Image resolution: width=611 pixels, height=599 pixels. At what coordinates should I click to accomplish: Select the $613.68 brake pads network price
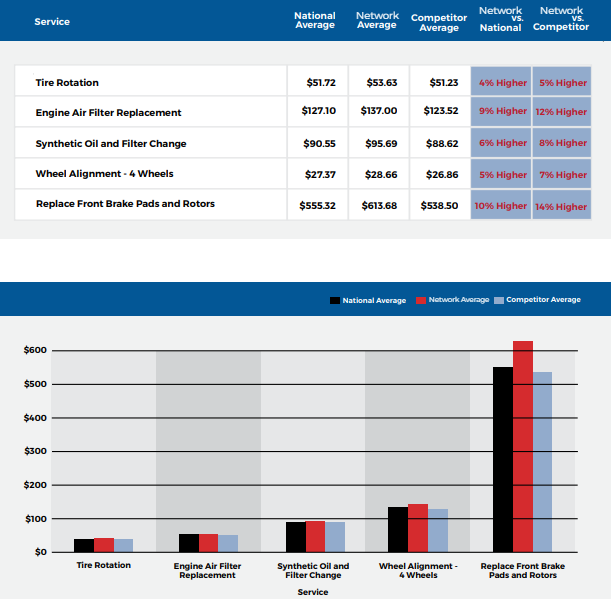[x=377, y=205]
